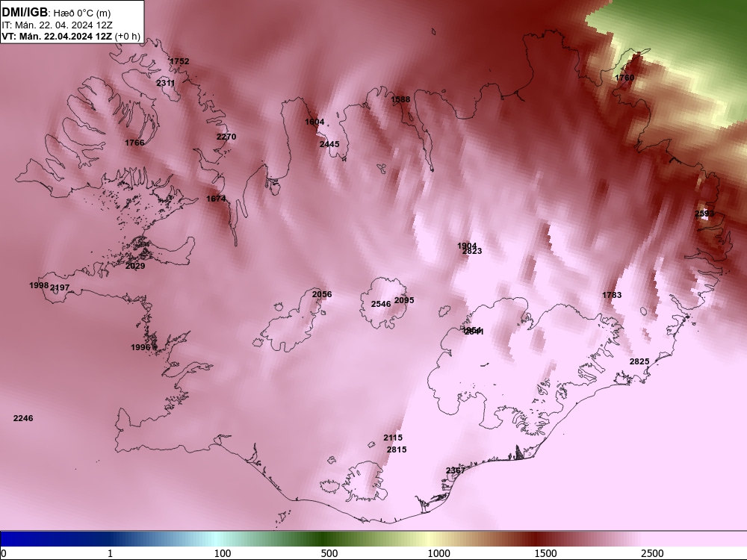Click the 1500 tick label on the color scale
This screenshot has width=747, height=560.
pyautogui.click(x=545, y=553)
